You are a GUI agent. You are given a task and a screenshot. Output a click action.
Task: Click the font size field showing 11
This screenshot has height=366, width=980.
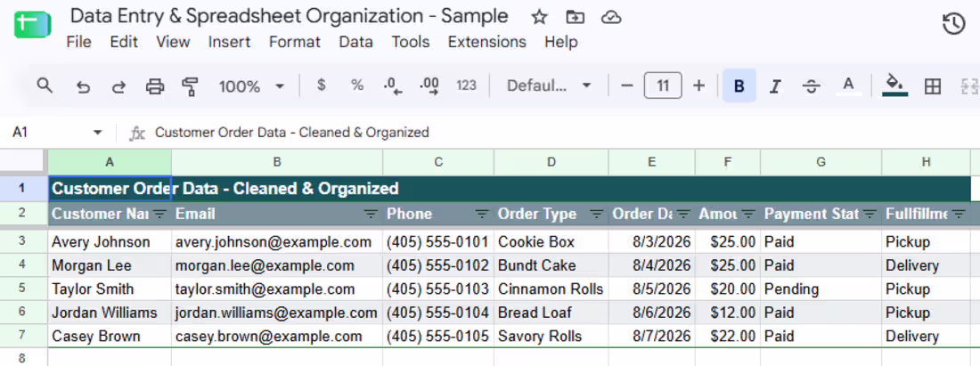[x=663, y=85]
